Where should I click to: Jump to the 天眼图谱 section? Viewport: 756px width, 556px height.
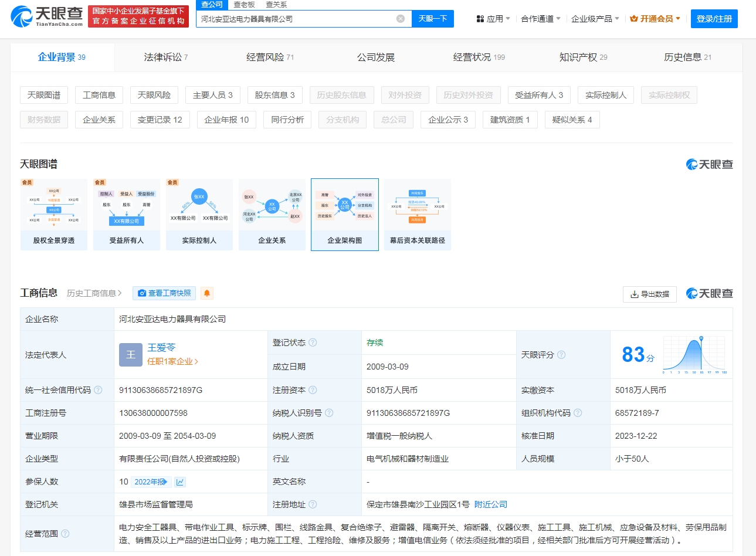(x=44, y=95)
